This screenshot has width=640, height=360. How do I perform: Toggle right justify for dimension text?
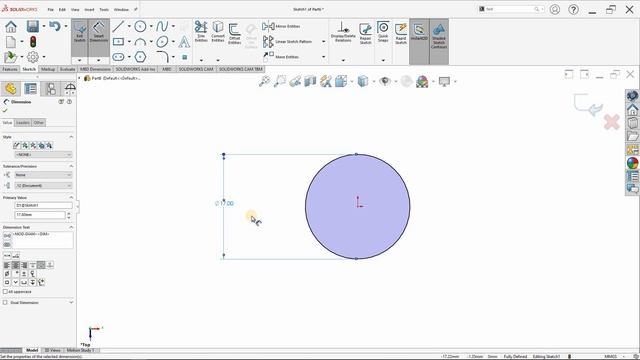(24, 265)
